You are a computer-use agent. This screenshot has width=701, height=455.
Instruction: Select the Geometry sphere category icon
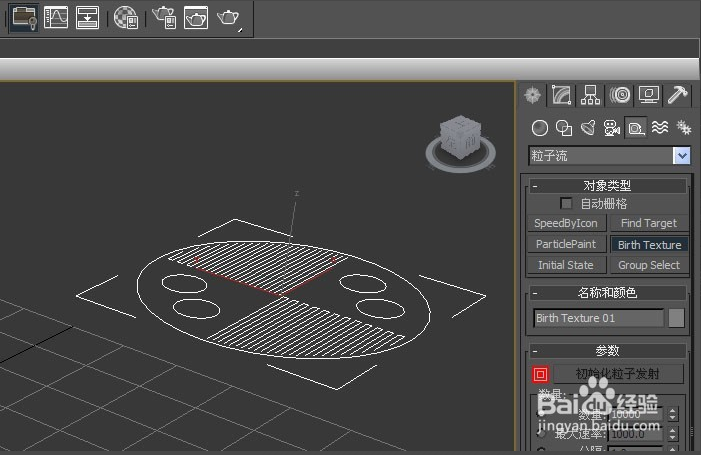[540, 128]
